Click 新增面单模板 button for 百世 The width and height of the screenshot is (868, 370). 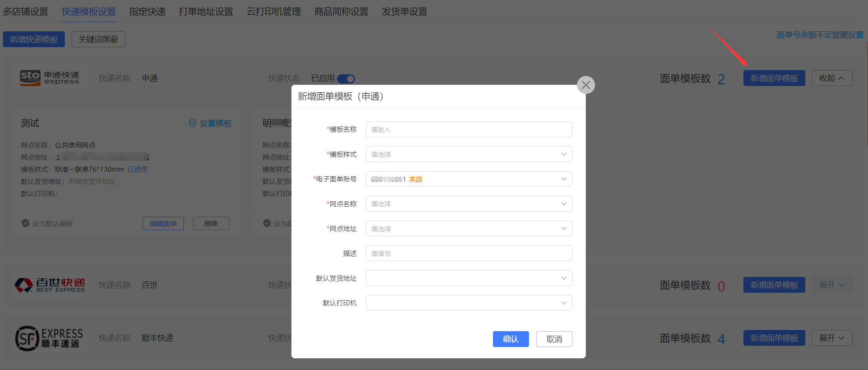point(774,285)
